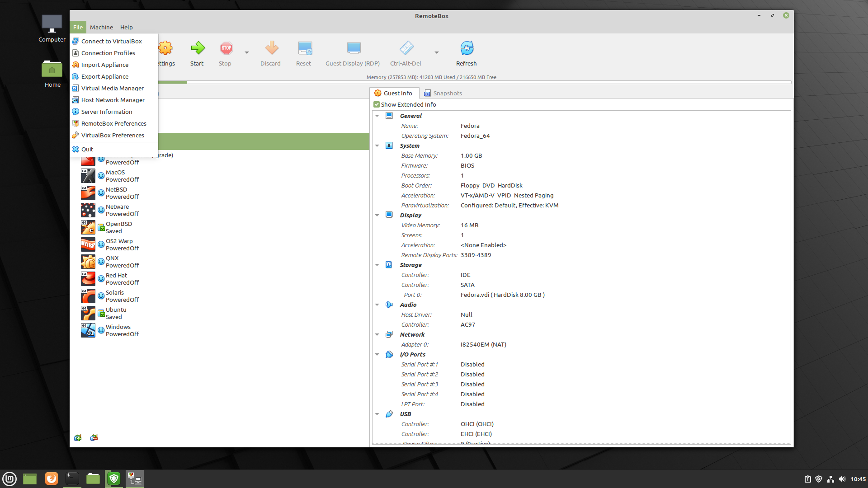Image resolution: width=868 pixels, height=488 pixels.
Task: Select the Ubuntu virtual machine
Action: (x=115, y=313)
